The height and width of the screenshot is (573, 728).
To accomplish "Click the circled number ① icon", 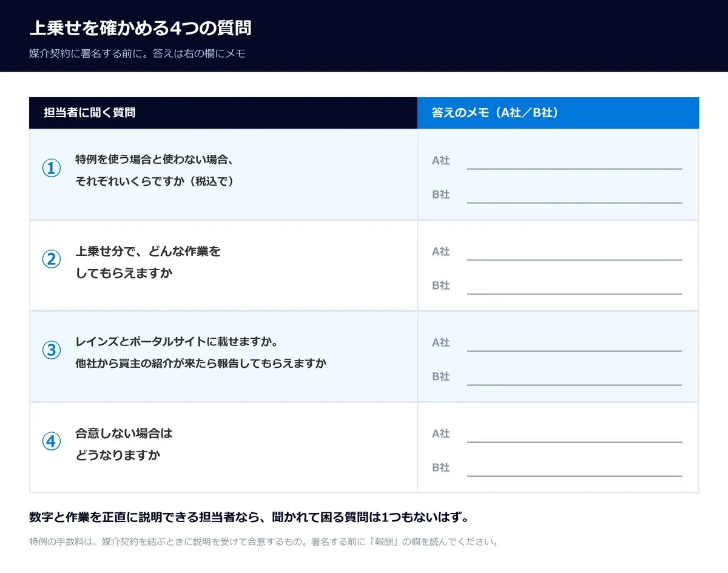I will click(52, 169).
